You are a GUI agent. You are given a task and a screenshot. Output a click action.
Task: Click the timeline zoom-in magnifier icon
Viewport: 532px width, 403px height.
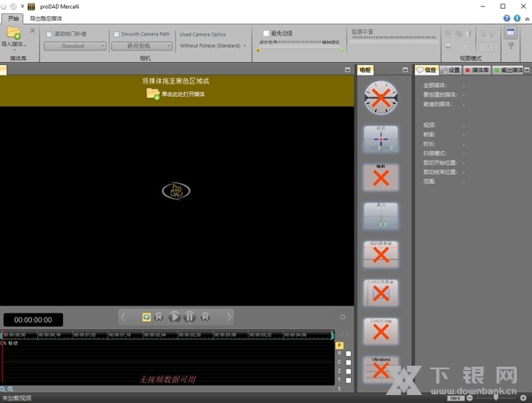(x=4, y=390)
